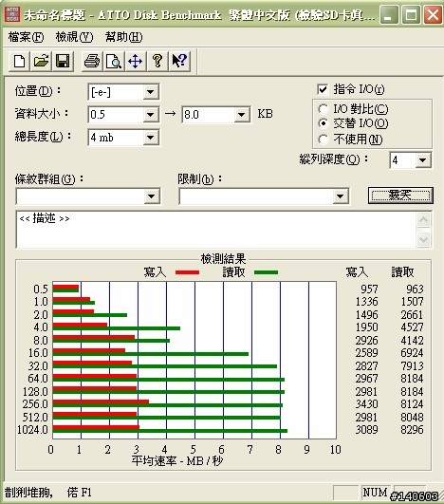Screen dimensions: 444x504
Task: Click the red 寫入 legend line
Action: tap(187, 272)
